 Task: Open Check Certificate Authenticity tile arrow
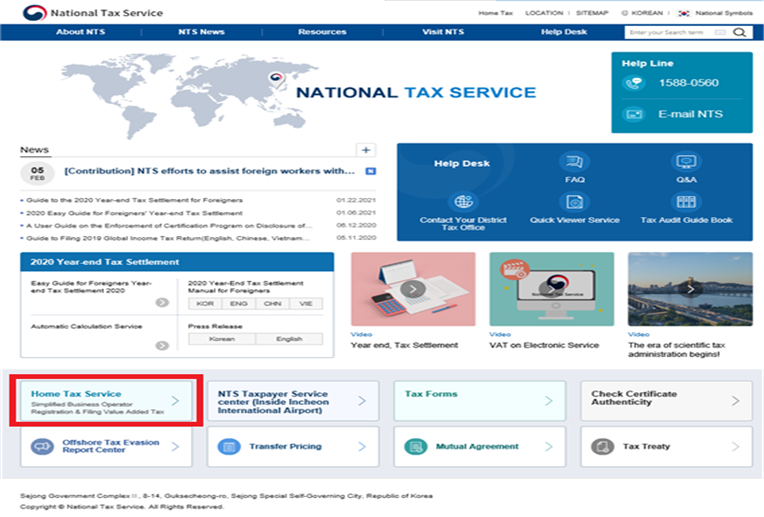(x=735, y=401)
